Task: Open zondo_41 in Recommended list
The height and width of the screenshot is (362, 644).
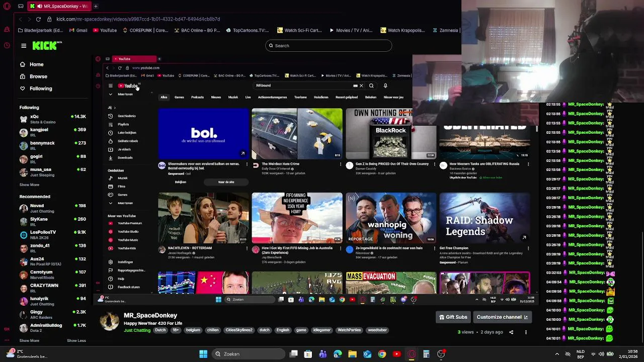Action: pos(52,248)
